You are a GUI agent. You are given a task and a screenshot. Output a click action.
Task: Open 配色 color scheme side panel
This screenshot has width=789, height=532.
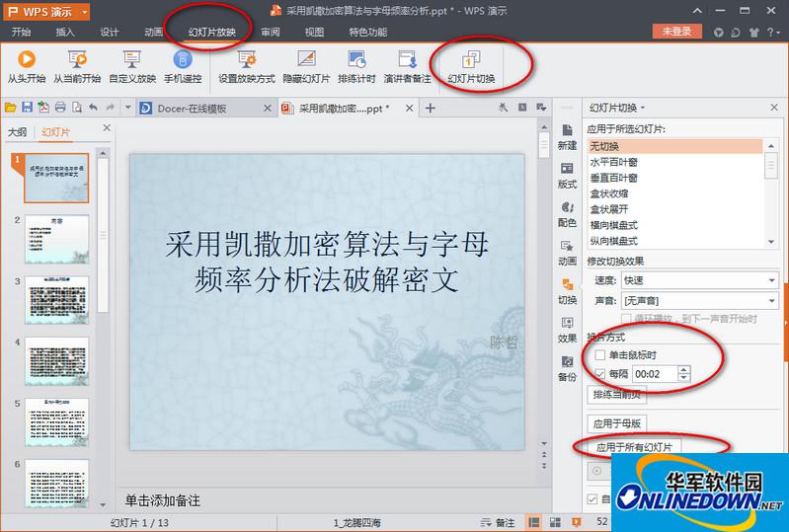point(567,214)
